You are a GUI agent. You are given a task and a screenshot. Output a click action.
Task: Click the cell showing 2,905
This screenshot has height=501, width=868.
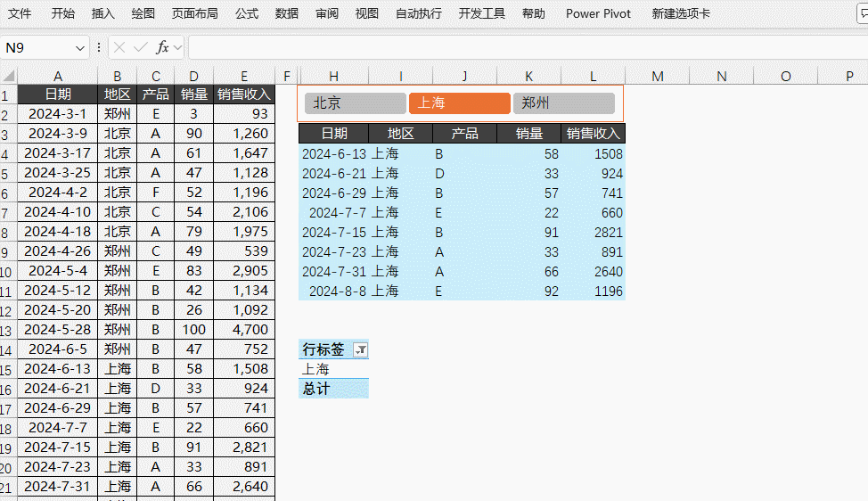[x=244, y=271]
